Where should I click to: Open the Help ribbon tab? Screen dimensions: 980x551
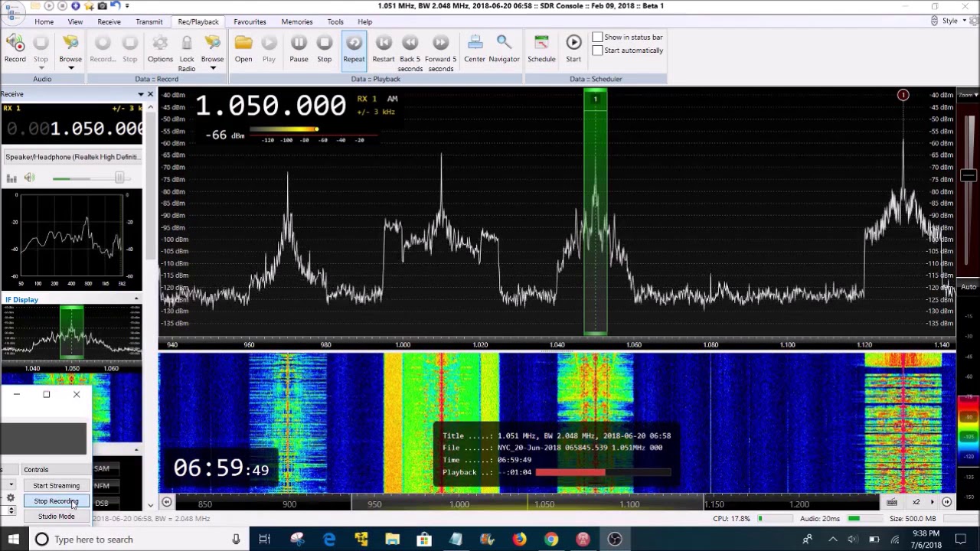click(364, 21)
